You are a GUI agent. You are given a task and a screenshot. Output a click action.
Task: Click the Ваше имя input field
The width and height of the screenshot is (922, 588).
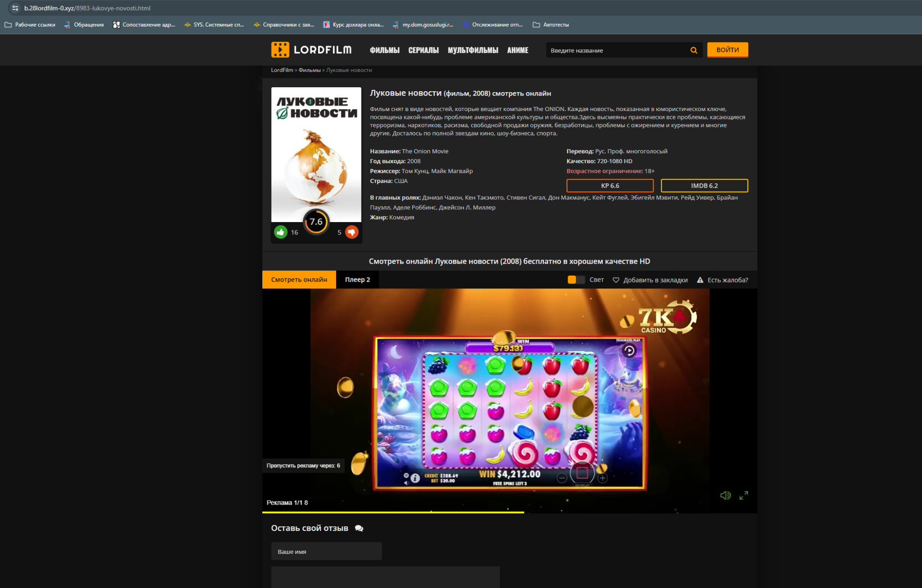click(x=326, y=552)
